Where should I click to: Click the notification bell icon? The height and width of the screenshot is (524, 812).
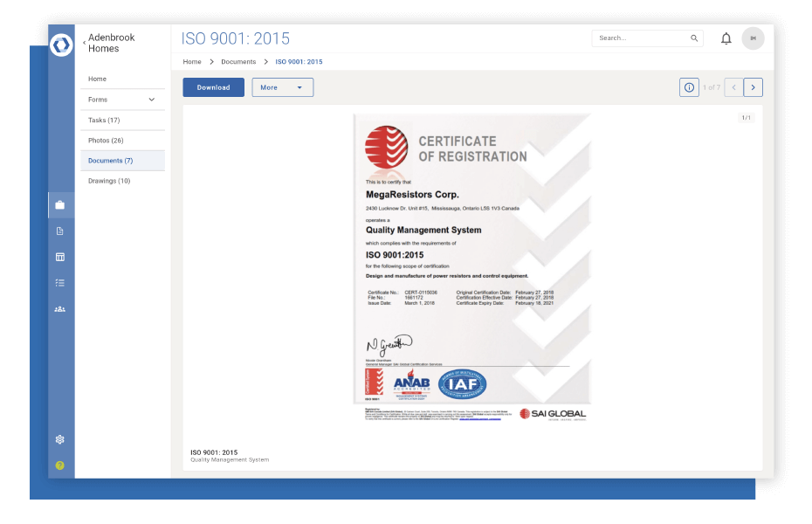point(726,38)
